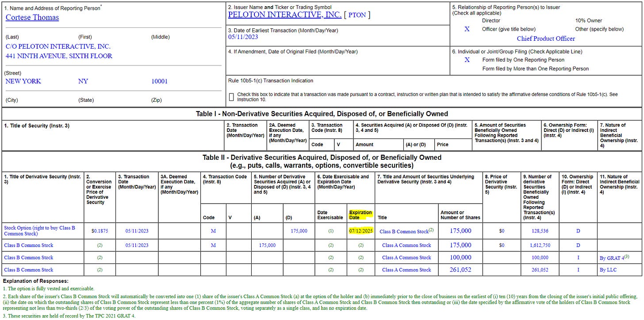Screen dimensions: 644x320
Task: Click the NEW YORK city value
Action: 23,81
